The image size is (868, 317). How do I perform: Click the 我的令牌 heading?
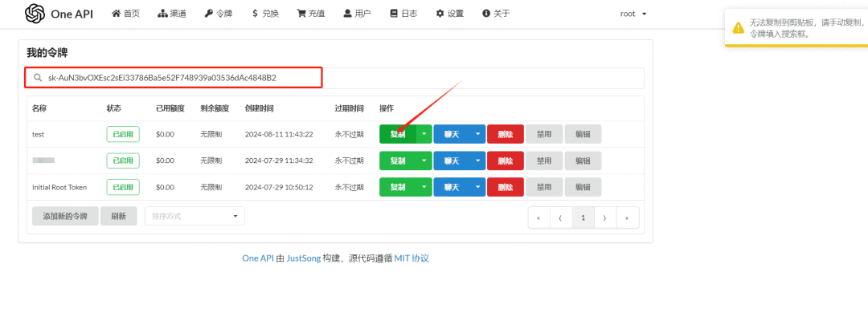(x=47, y=53)
